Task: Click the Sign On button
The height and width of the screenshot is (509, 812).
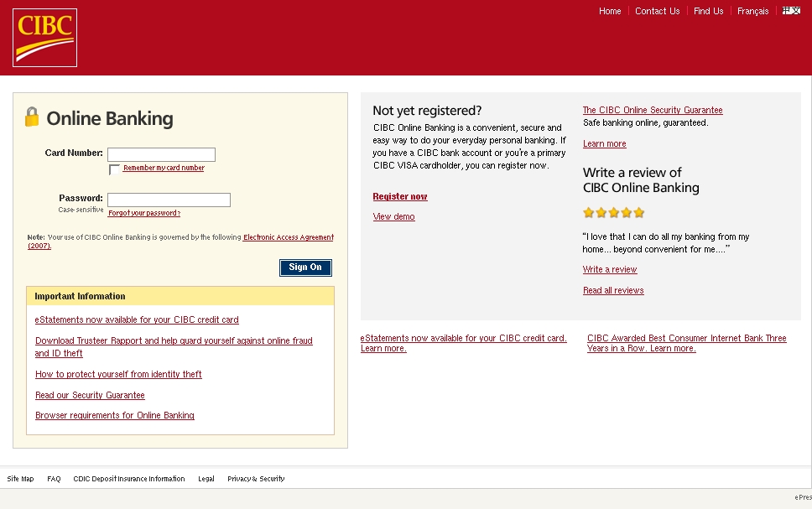Action: (x=305, y=267)
